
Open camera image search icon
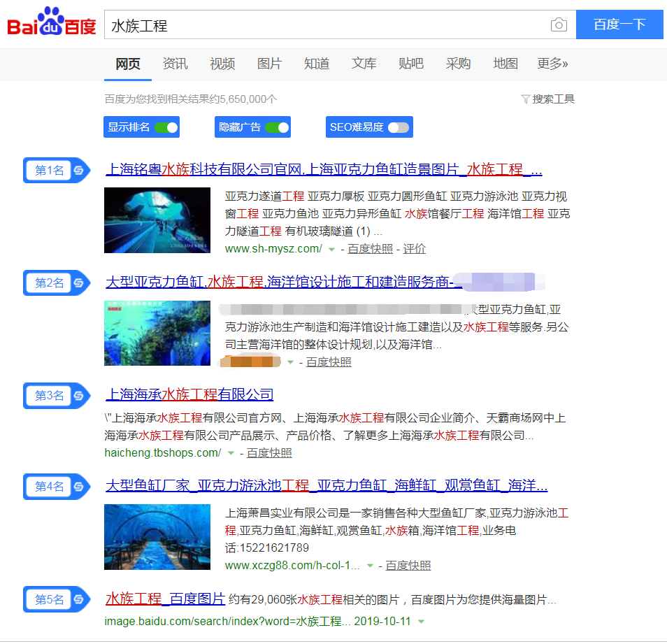(x=559, y=24)
